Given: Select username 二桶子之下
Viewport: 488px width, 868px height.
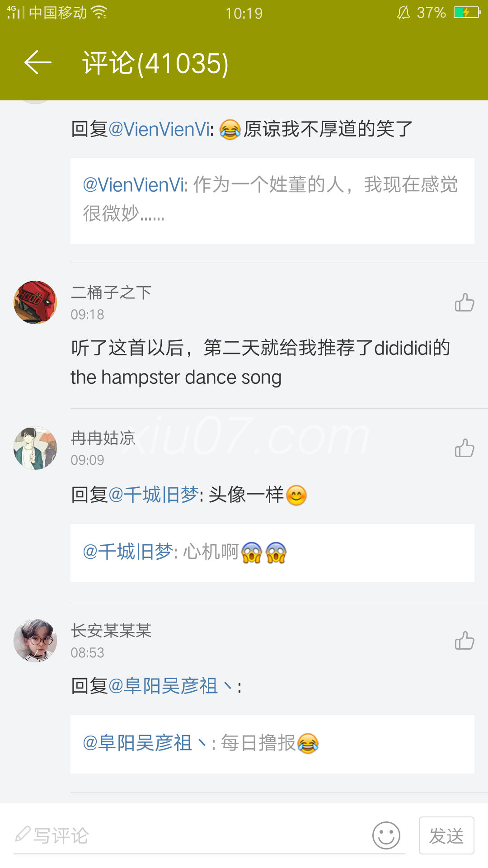Looking at the screenshot, I should (x=111, y=292).
